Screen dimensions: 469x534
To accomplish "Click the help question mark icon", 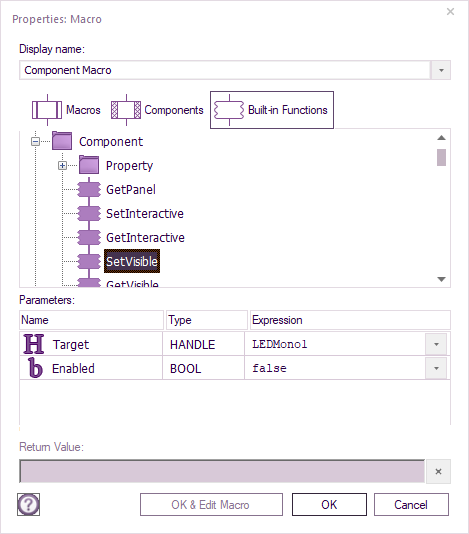I will coord(29,504).
